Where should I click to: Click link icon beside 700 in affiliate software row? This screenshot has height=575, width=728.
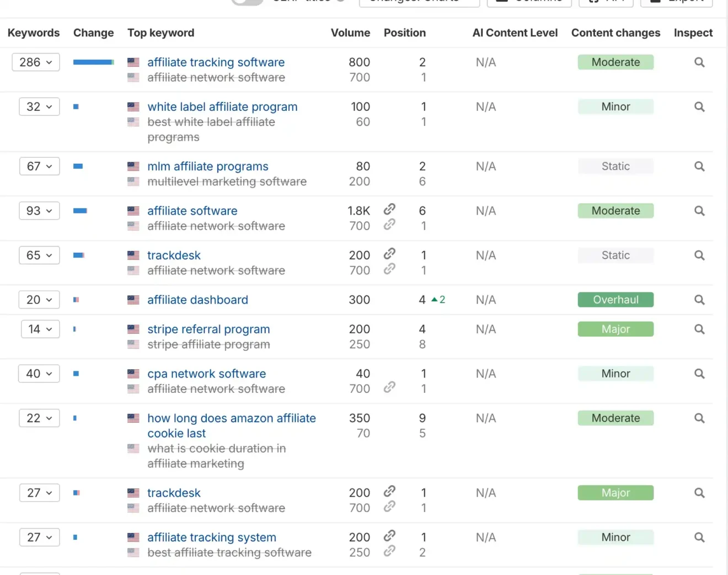389,224
